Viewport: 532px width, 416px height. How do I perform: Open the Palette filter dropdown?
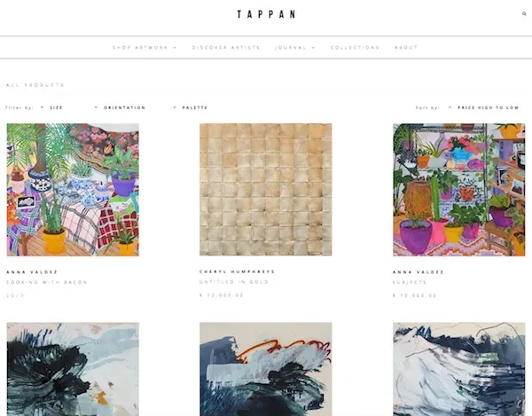click(x=190, y=107)
